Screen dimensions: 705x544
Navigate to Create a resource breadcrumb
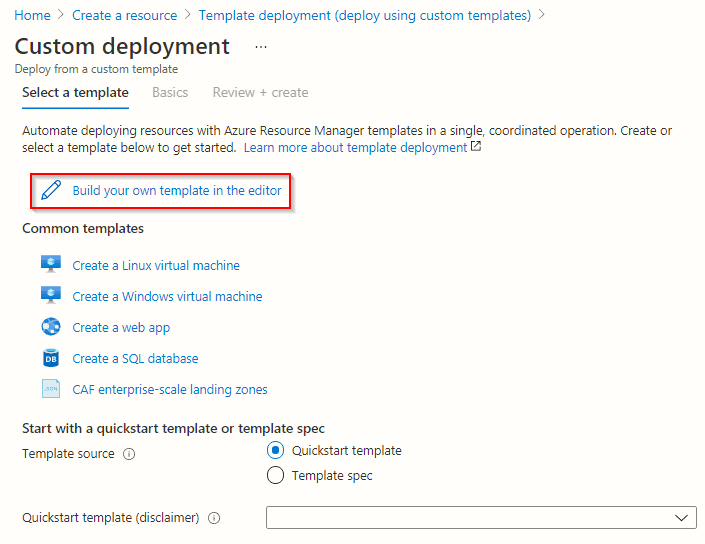click(x=124, y=15)
